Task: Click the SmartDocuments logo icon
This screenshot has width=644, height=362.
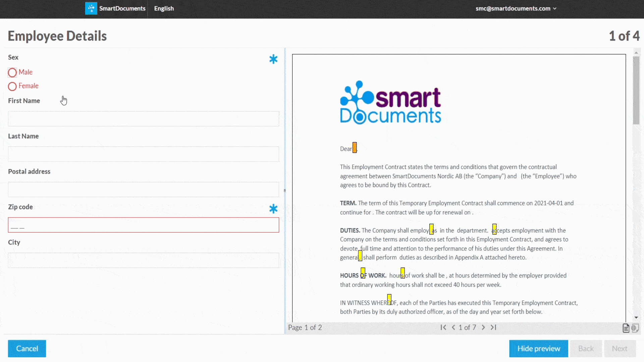Action: pyautogui.click(x=91, y=8)
